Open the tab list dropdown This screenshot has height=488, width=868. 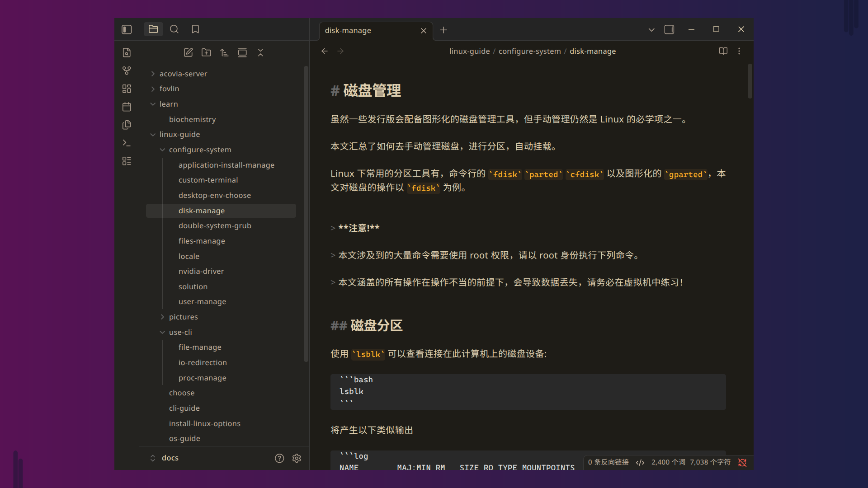tap(651, 30)
